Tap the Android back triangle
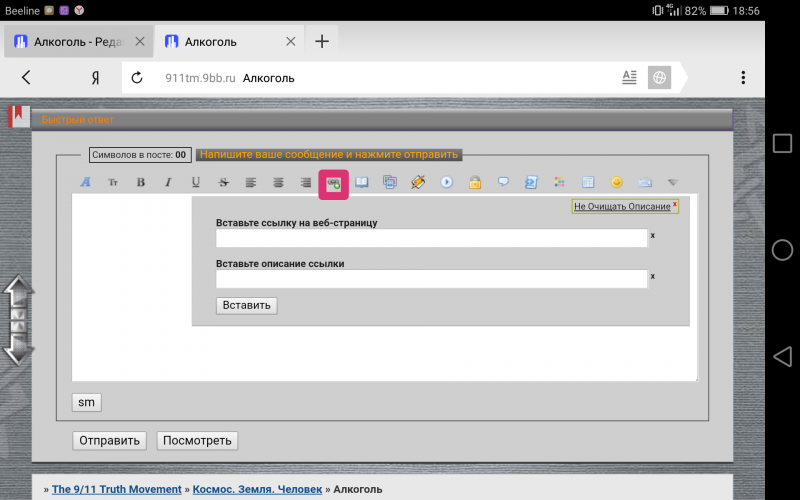 point(783,357)
